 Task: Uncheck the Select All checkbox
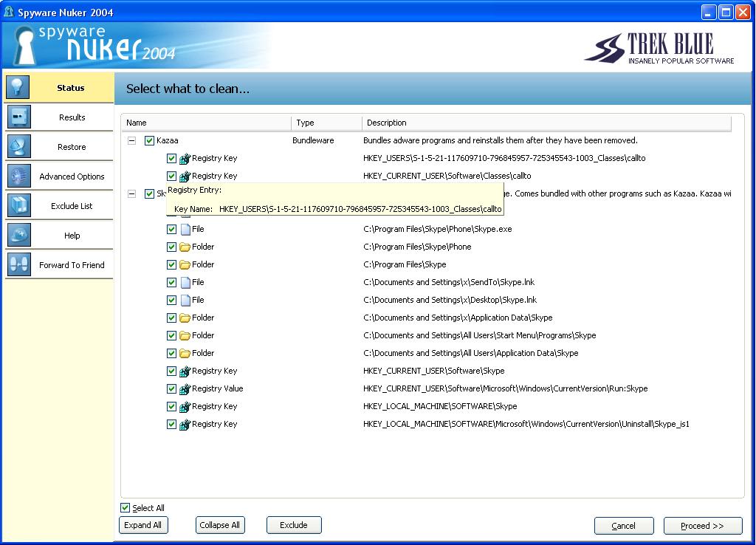click(x=126, y=507)
